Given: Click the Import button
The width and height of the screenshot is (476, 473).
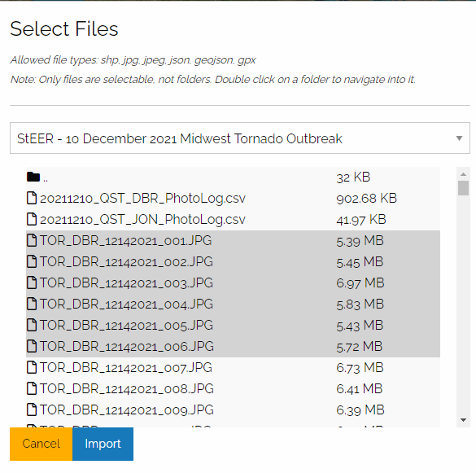Looking at the screenshot, I should [103, 444].
